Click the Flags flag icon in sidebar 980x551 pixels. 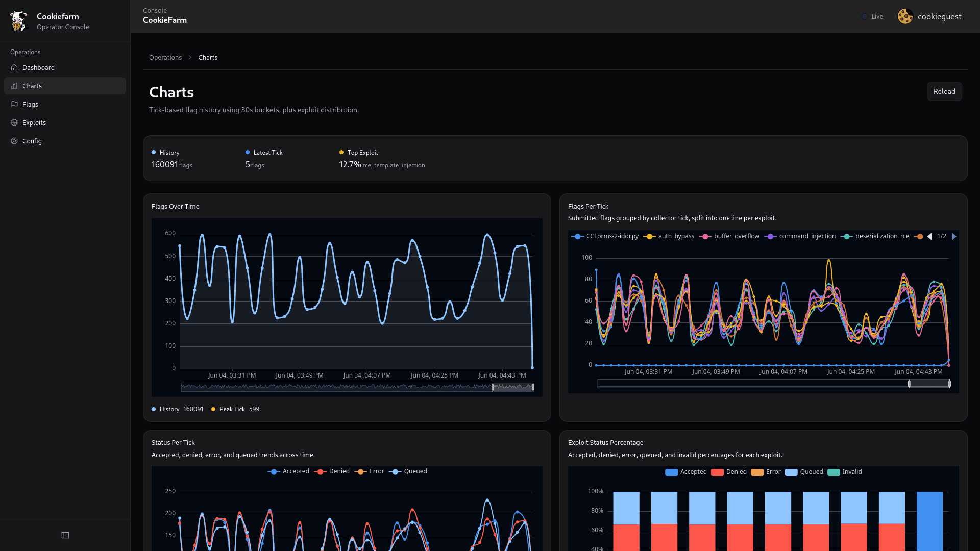(14, 104)
